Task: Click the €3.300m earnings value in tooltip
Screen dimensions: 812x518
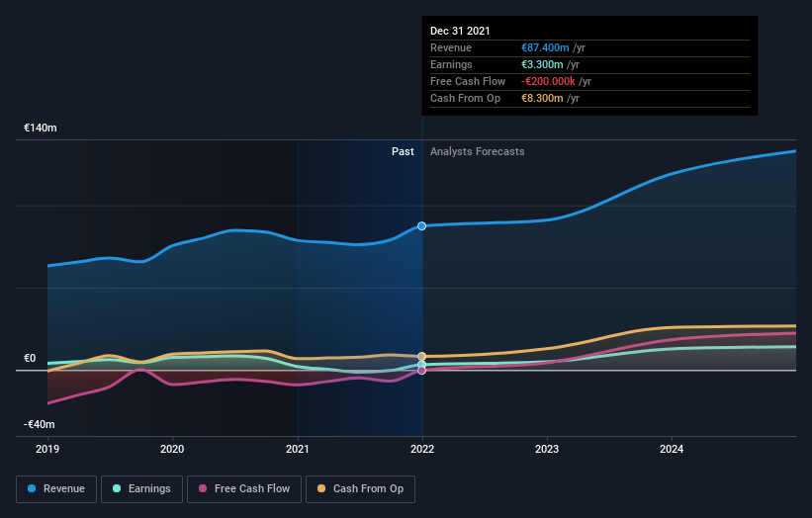Action: click(542, 64)
